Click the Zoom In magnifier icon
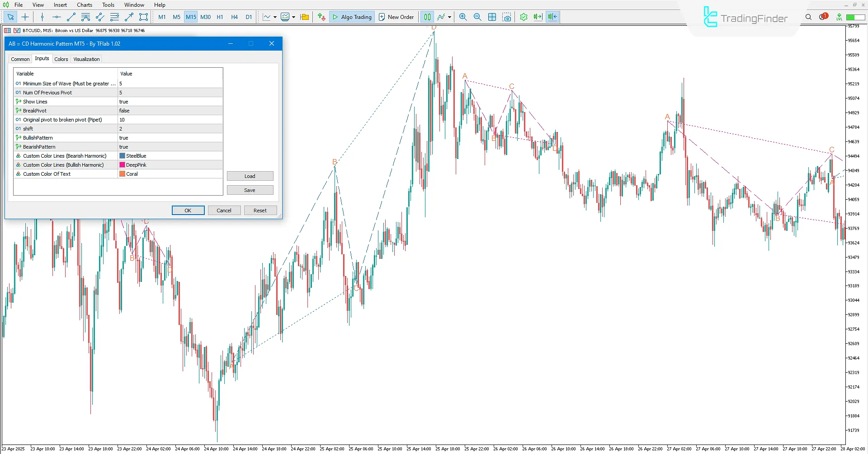868x454 pixels. pos(463,17)
